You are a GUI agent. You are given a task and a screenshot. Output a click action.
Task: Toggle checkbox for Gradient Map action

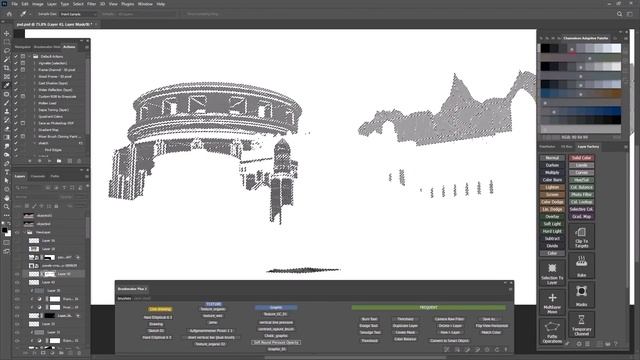coord(16,130)
